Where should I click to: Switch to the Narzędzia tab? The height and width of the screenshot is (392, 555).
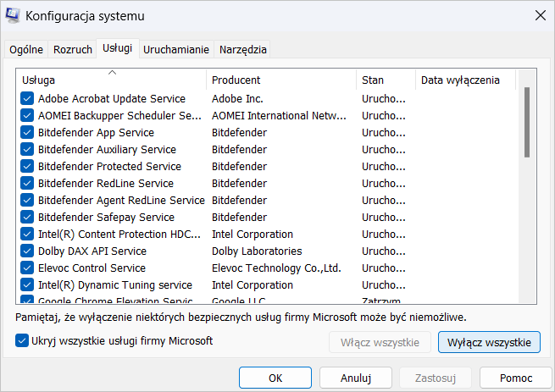click(243, 50)
